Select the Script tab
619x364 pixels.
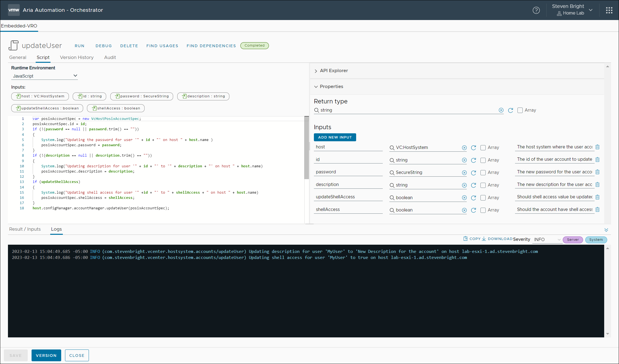click(43, 58)
